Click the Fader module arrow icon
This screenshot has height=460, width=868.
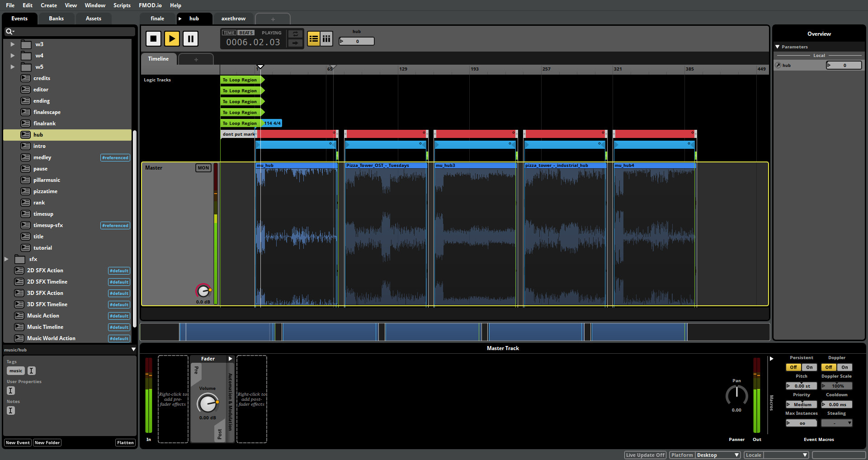click(230, 359)
